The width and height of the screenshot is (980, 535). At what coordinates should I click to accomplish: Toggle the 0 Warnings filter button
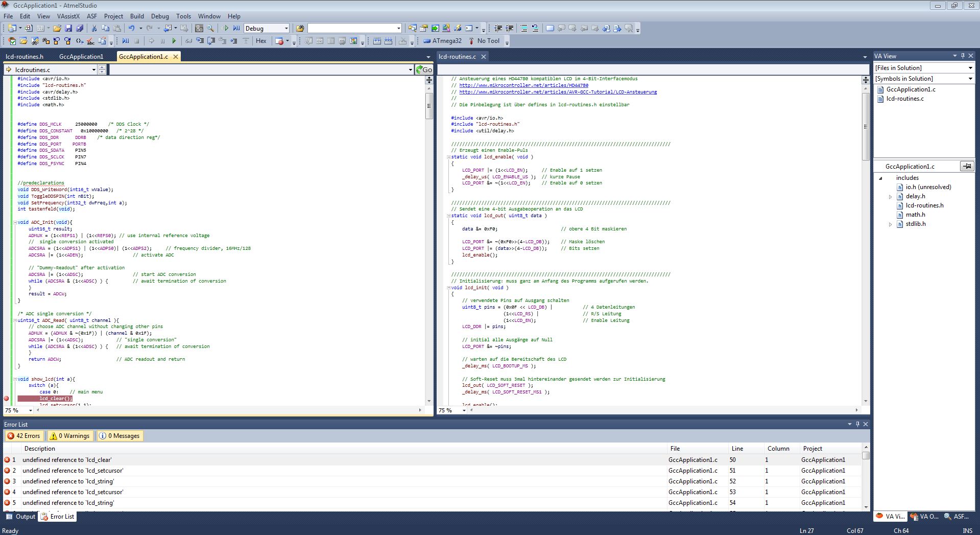tap(70, 436)
